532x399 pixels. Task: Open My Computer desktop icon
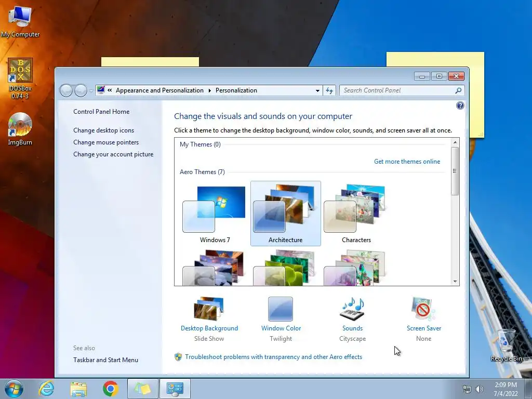tap(20, 21)
